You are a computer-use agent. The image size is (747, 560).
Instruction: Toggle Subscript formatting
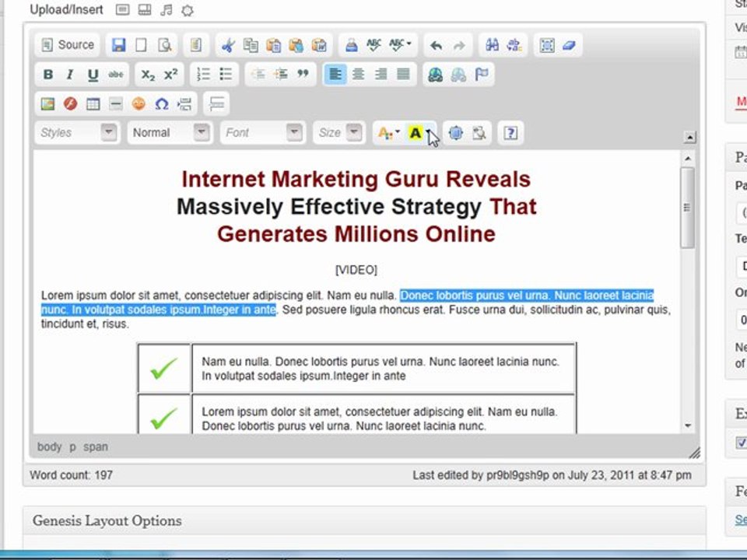click(148, 75)
